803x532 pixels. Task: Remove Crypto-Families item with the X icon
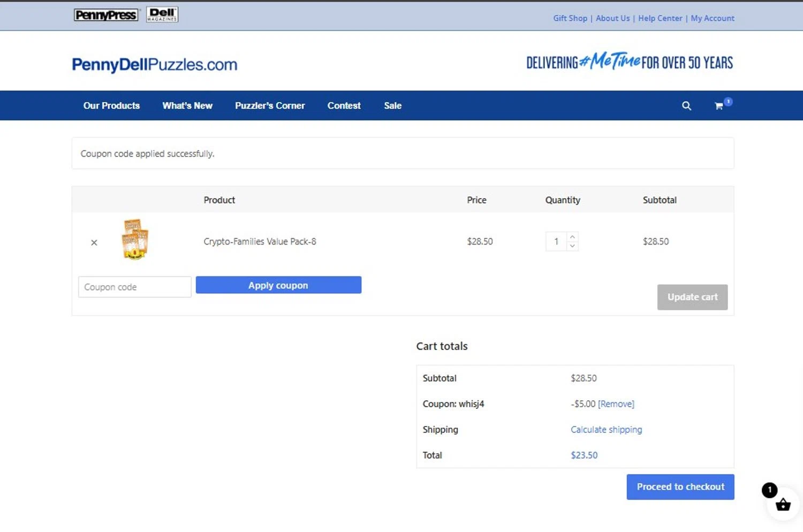tap(94, 242)
